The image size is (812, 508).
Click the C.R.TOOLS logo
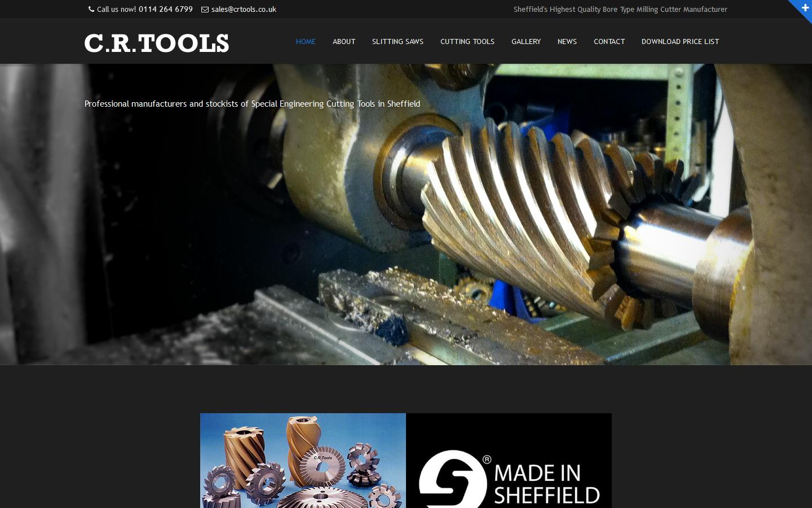[x=157, y=43]
